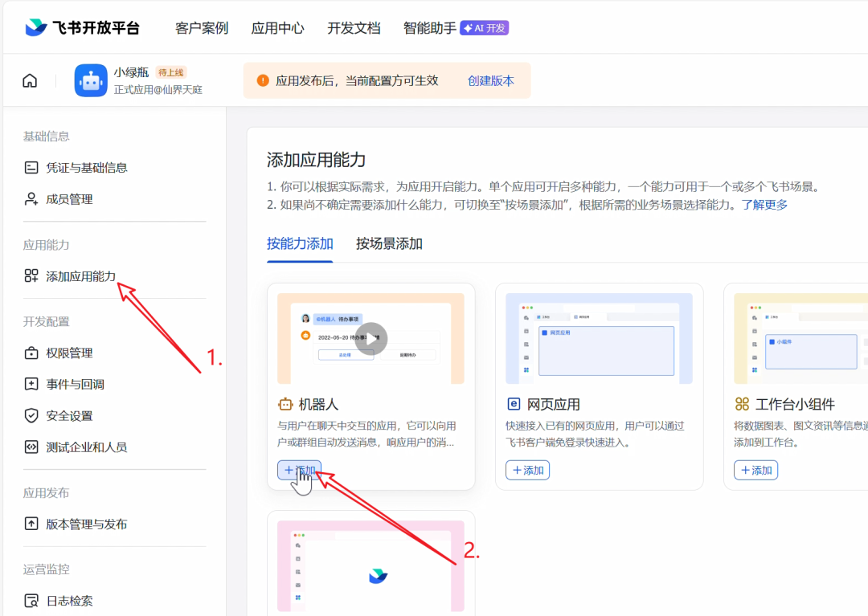Click the 网页应用 title icon
The width and height of the screenshot is (868, 616).
pyautogui.click(x=514, y=404)
